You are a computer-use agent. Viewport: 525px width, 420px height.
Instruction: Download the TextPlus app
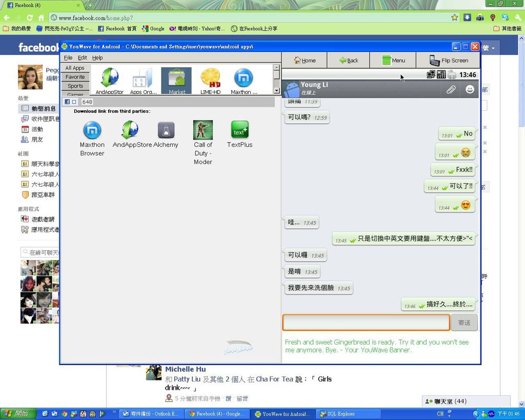click(x=240, y=134)
